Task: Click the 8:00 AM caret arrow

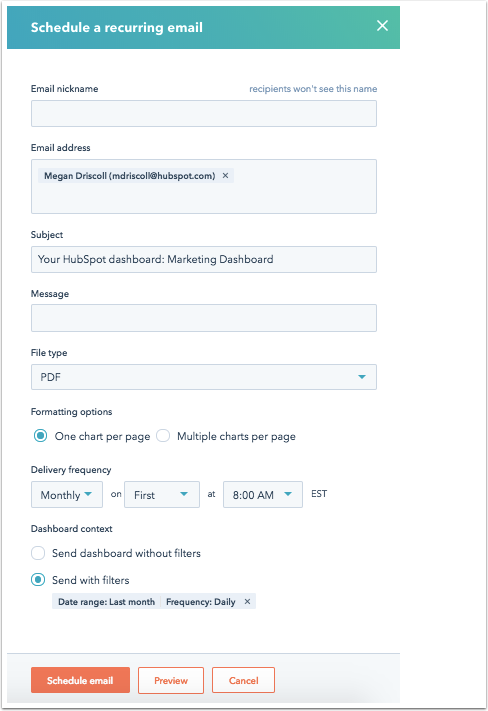Action: click(288, 494)
